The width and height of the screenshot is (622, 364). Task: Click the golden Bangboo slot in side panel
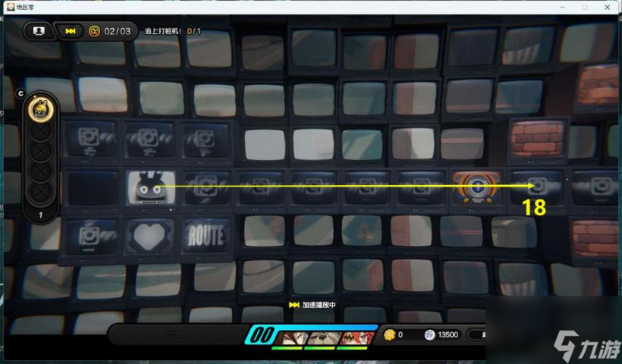39,109
